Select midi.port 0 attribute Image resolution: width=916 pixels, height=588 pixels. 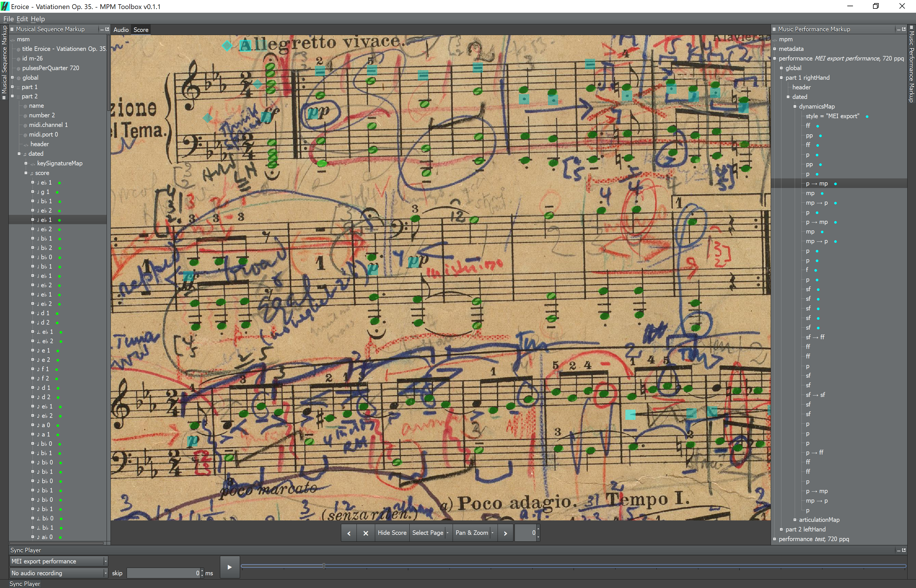44,134
